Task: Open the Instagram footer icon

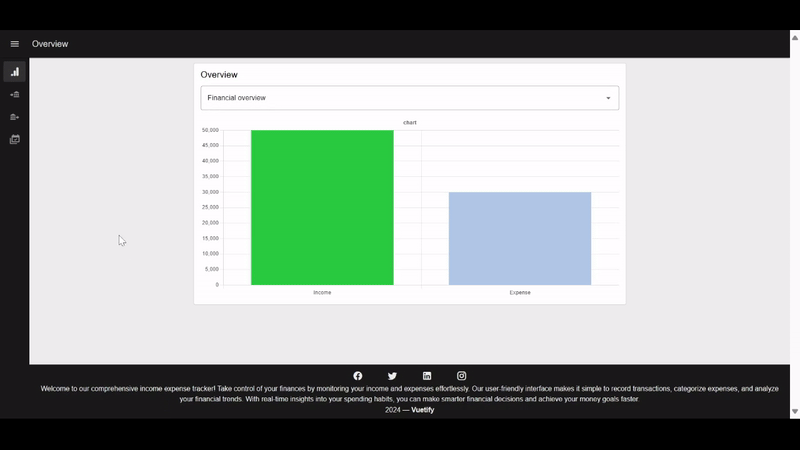Action: pyautogui.click(x=461, y=376)
